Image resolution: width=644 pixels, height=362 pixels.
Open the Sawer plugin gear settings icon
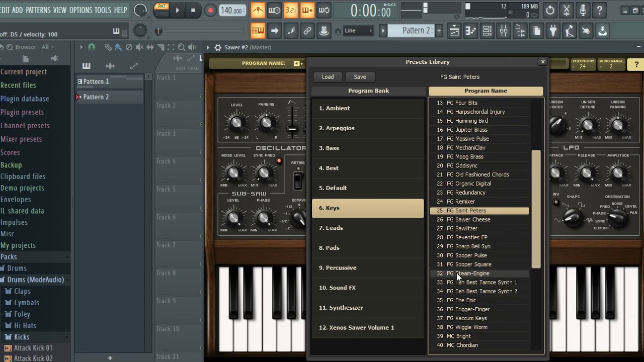click(x=218, y=47)
